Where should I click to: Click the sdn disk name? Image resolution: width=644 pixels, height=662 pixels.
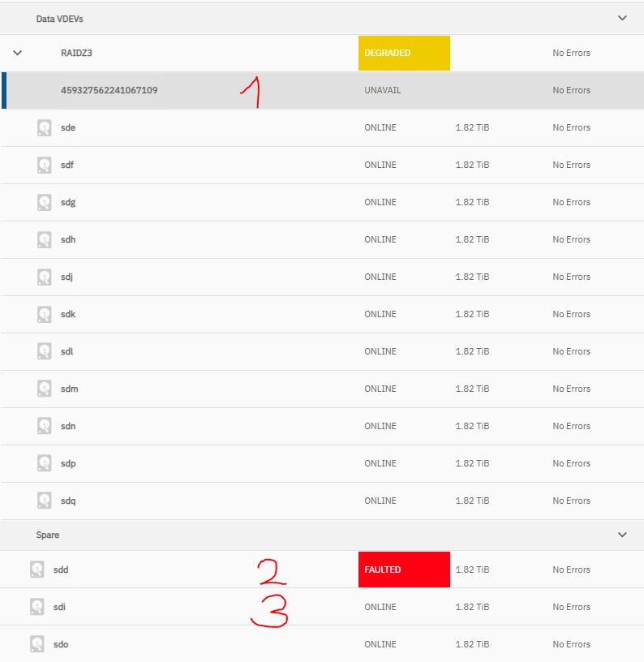point(68,426)
